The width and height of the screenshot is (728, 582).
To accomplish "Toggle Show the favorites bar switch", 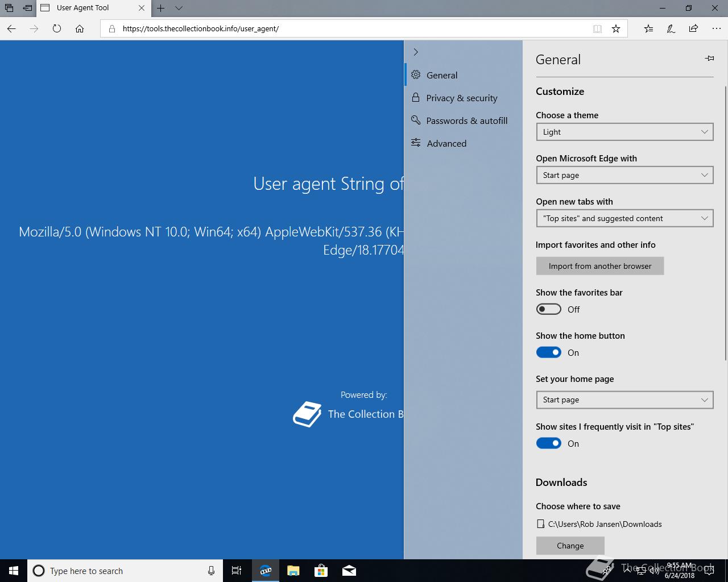I will tap(549, 309).
